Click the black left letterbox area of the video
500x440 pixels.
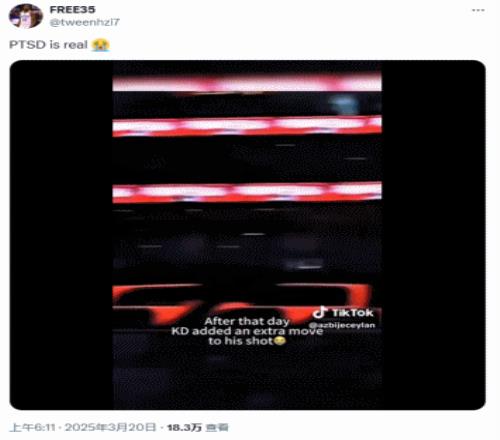coord(61,235)
